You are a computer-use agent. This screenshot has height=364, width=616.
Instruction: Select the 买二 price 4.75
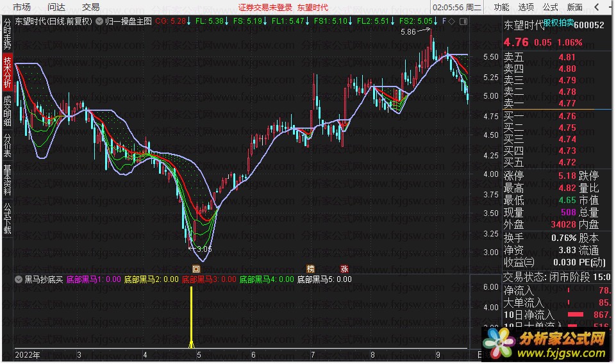coord(567,128)
